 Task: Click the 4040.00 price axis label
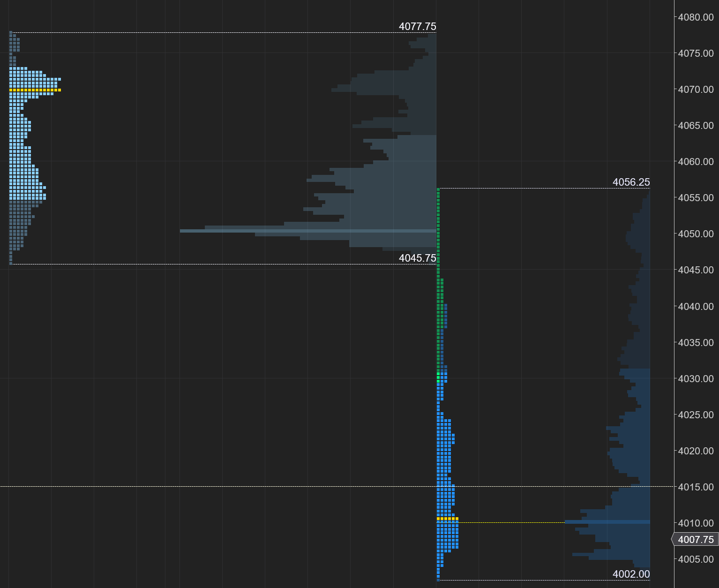[696, 307]
